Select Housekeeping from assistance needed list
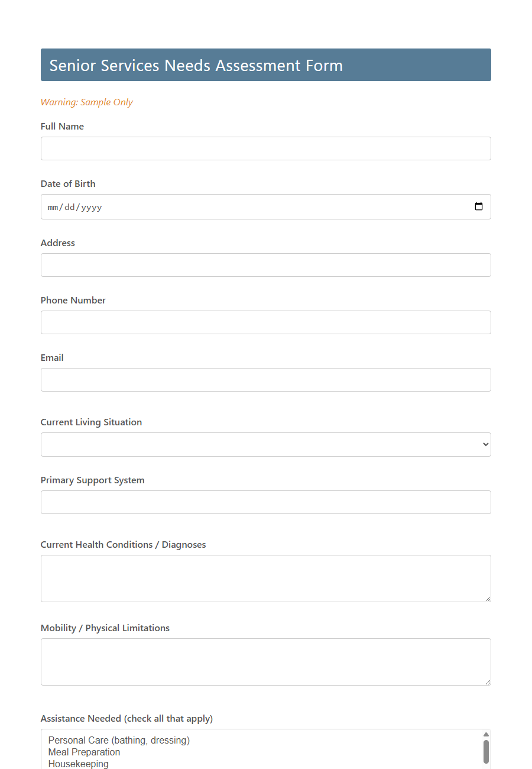 click(78, 764)
